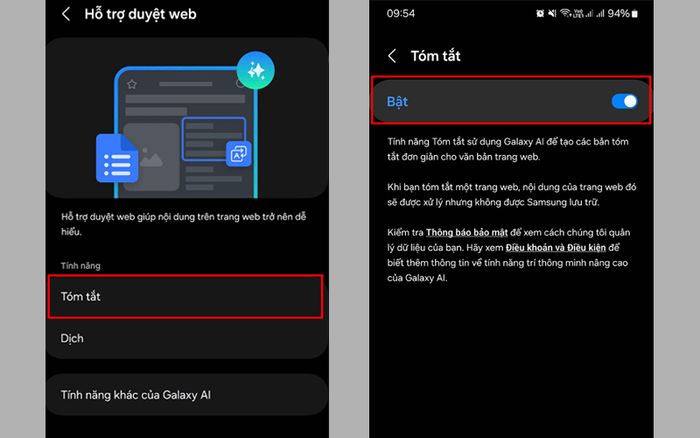Open Tính năng khác của Galaxy AI
The height and width of the screenshot is (438, 700).
[x=187, y=395]
